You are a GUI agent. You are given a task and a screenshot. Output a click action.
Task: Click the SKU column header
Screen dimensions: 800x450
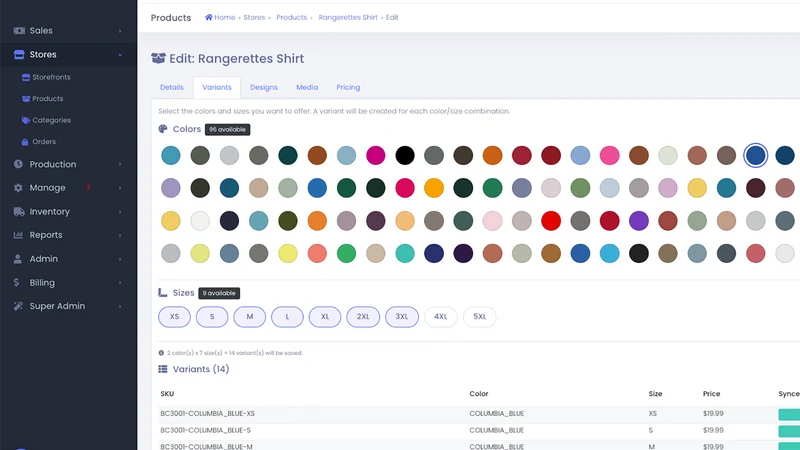pyautogui.click(x=167, y=394)
